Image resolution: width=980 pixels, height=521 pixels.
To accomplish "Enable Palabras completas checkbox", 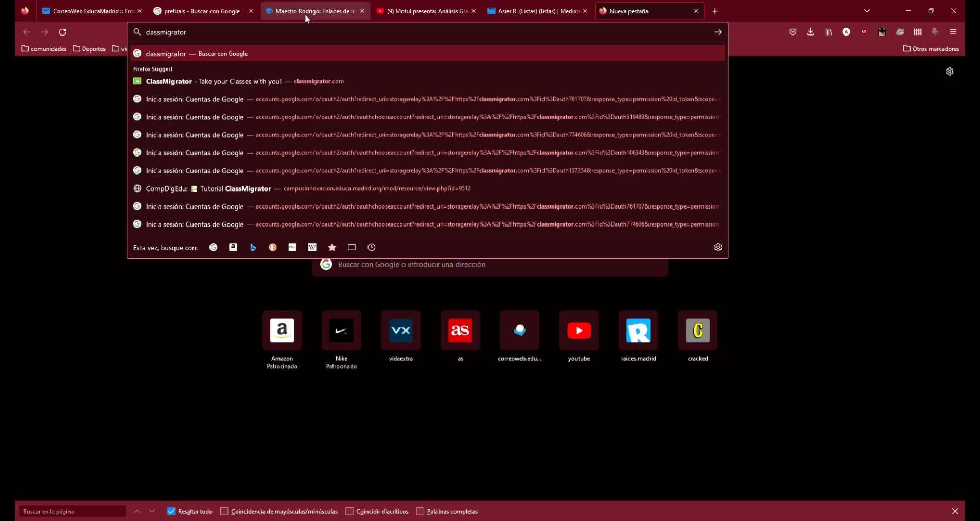I will coord(420,511).
